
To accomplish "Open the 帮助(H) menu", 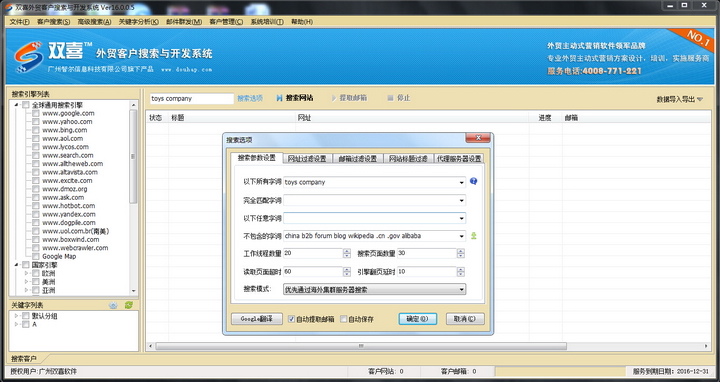I will [x=302, y=22].
